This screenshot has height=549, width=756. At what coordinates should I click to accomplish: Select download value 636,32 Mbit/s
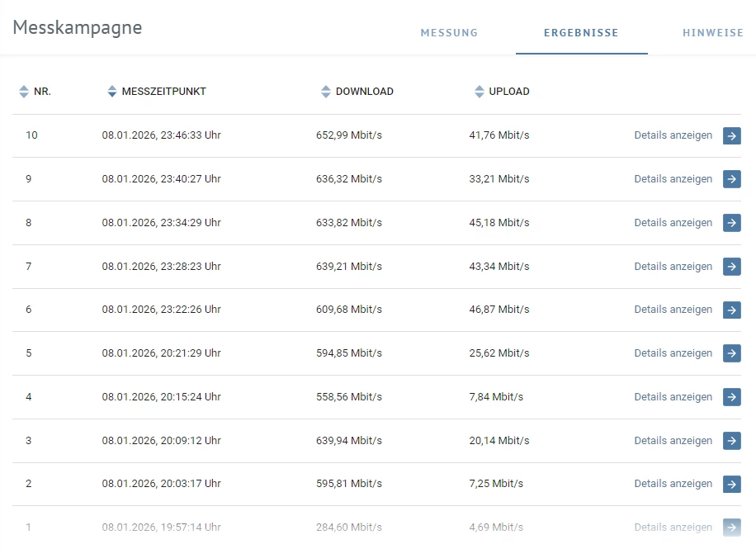349,179
